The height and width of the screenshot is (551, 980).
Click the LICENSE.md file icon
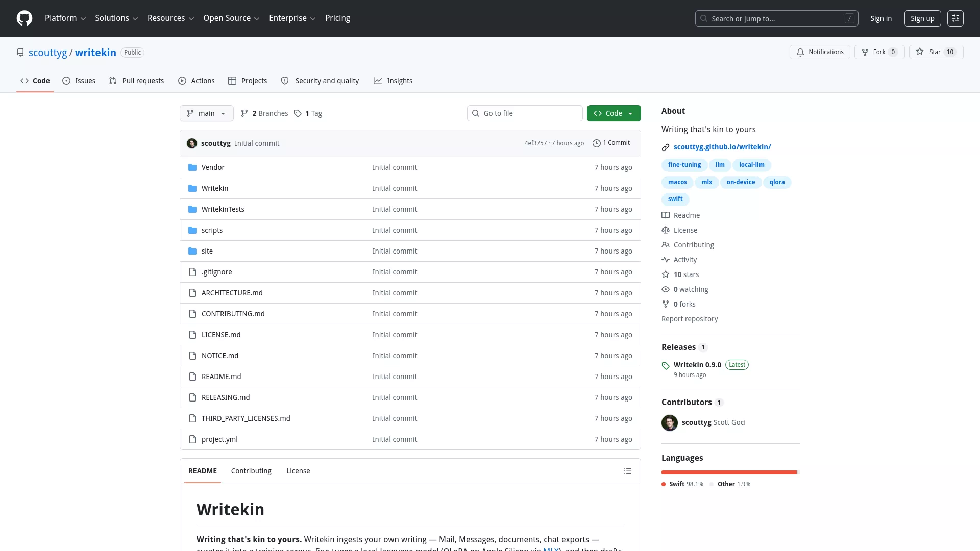pyautogui.click(x=192, y=335)
